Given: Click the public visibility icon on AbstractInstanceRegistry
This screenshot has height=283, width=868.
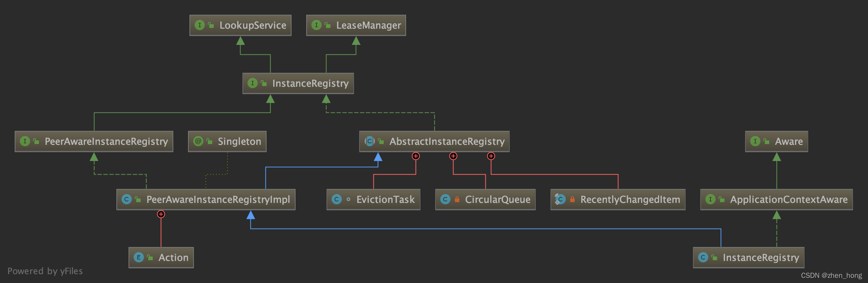Looking at the screenshot, I should click(381, 141).
